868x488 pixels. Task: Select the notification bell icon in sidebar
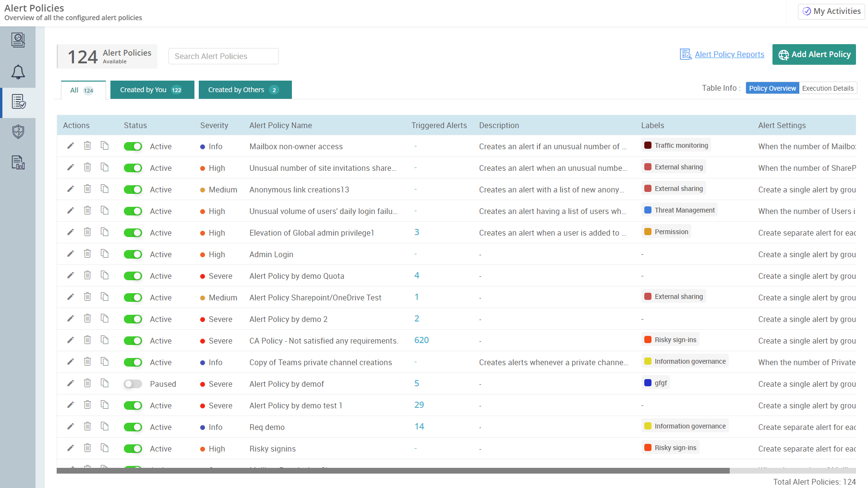[x=18, y=72]
